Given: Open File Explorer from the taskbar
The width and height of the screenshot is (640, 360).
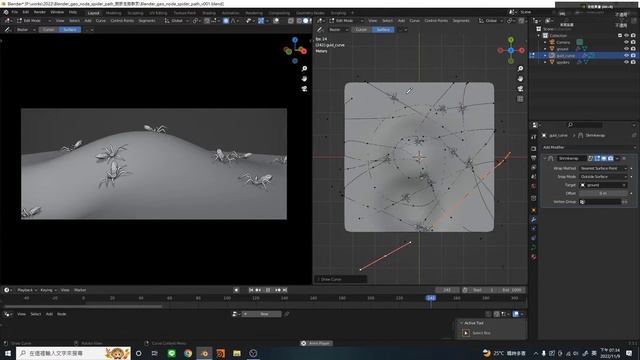Looking at the screenshot, I should pyautogui.click(x=237, y=353).
